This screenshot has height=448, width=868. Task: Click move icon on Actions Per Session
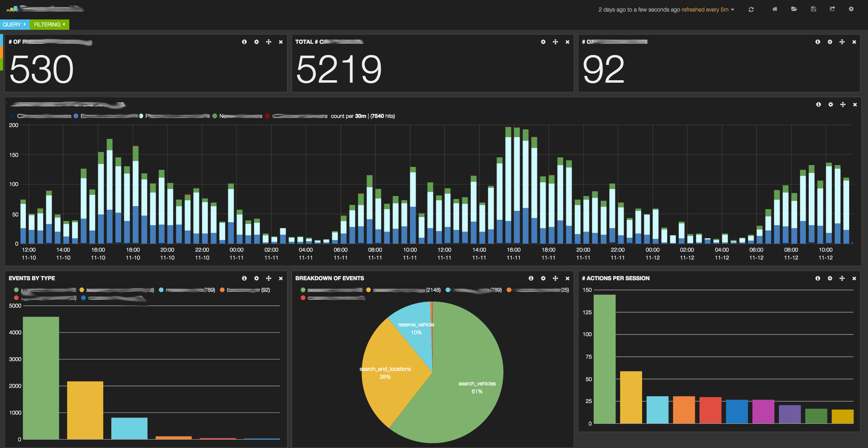click(x=842, y=278)
